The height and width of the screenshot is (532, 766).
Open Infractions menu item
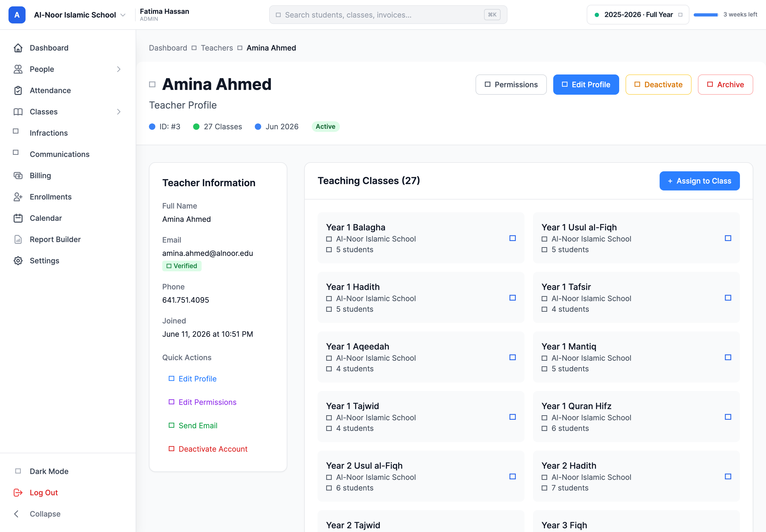pyautogui.click(x=68, y=133)
